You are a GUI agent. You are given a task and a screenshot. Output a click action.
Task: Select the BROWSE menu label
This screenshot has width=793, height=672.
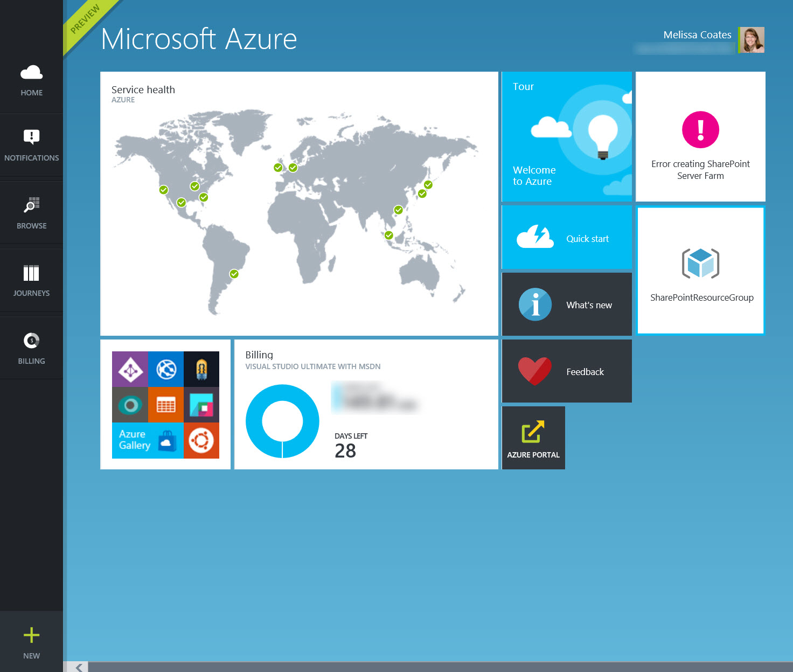[x=31, y=226]
